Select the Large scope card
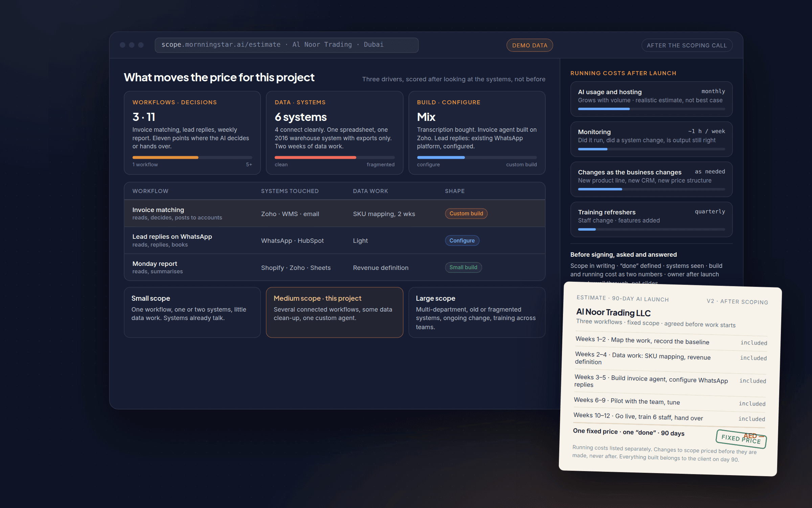Viewport: 812px width, 508px height. pos(477,312)
